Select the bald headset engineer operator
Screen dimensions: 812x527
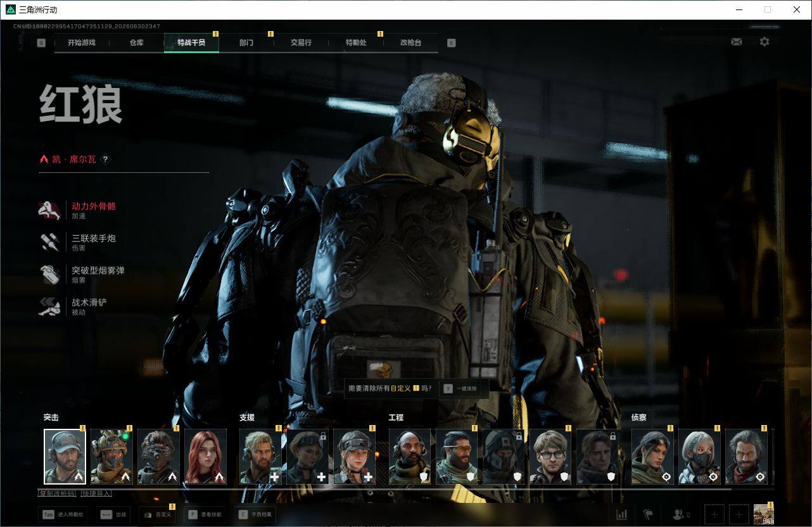coord(410,457)
